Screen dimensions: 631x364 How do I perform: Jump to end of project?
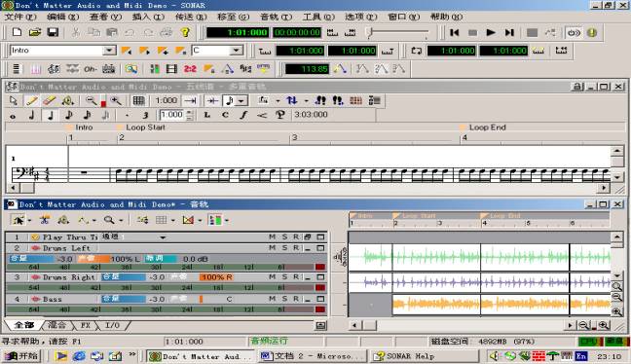[509, 32]
